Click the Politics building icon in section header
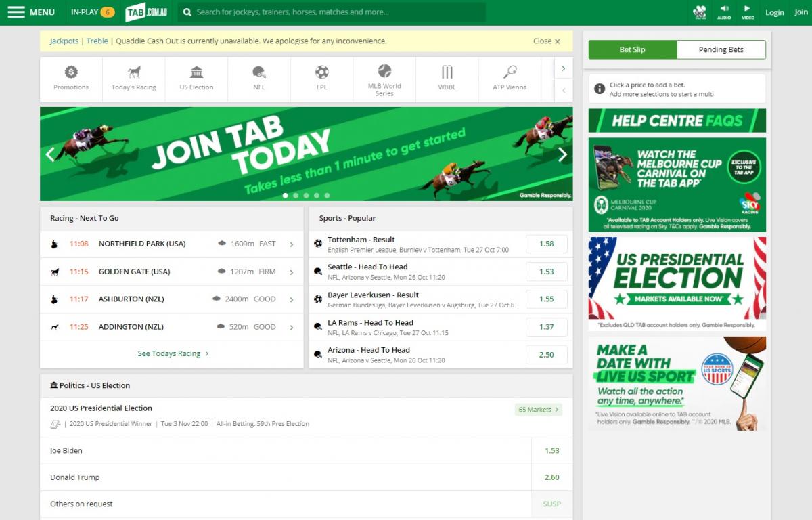812x520 pixels. (54, 385)
